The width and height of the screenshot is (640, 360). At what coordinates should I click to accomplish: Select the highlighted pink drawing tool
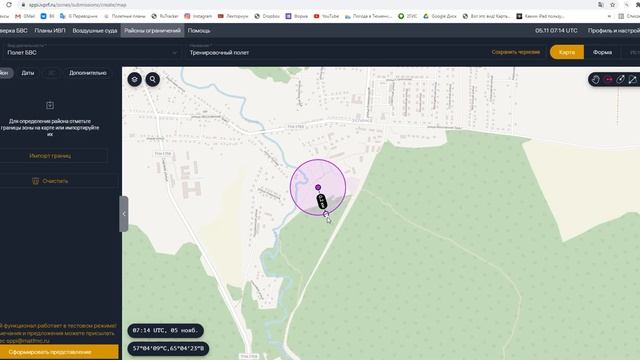(608, 80)
